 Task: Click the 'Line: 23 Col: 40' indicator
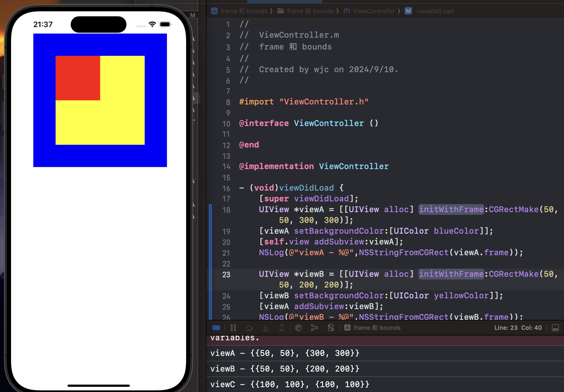(518, 328)
